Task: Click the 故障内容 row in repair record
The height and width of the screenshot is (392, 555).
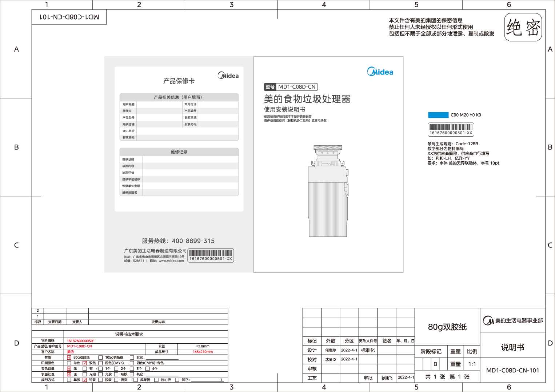Action: [179, 166]
